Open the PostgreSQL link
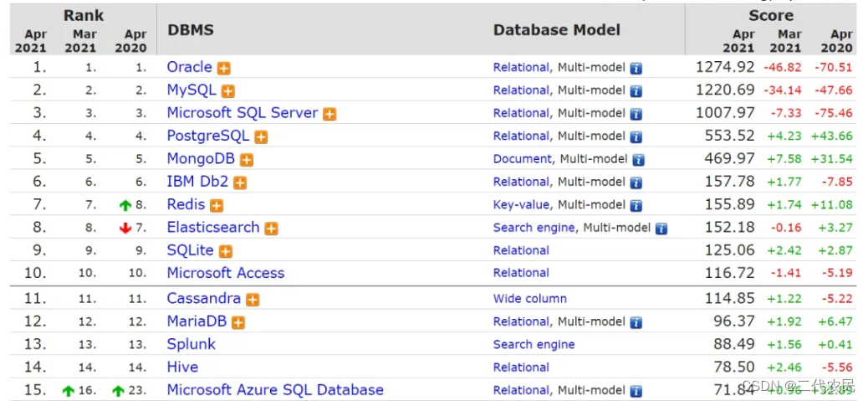Screen dimensions: 868x401 coord(208,135)
